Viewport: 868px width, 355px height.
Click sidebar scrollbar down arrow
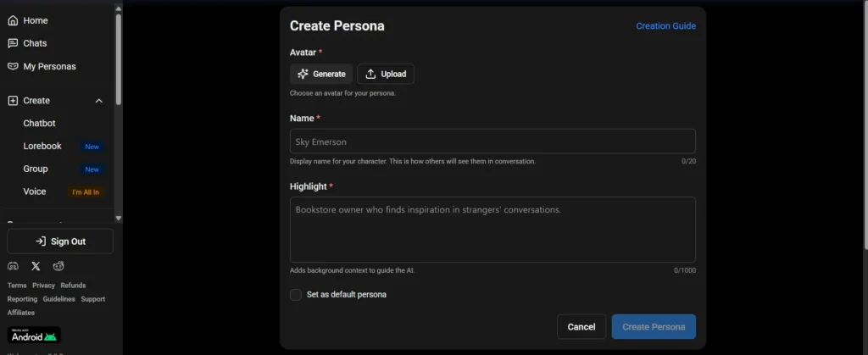119,219
